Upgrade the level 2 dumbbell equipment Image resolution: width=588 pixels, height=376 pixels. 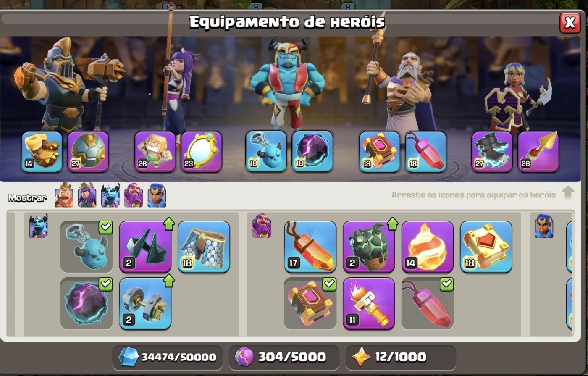145,304
